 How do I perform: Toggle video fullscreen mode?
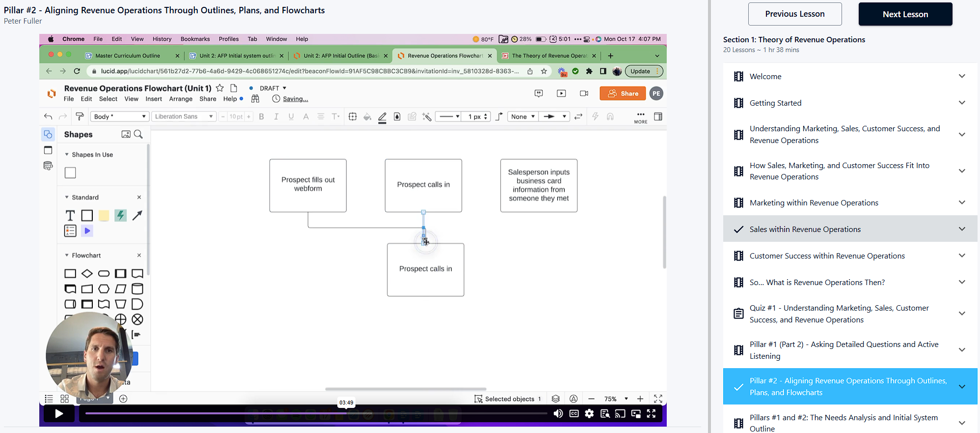tap(652, 414)
